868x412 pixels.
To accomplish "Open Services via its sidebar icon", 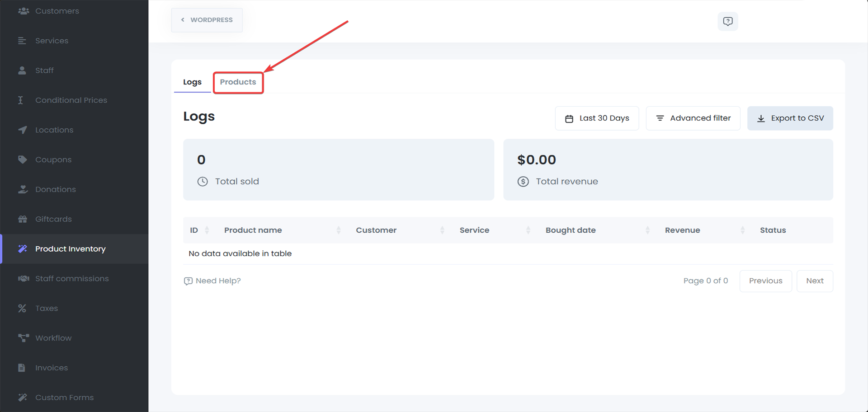I will click(x=22, y=40).
